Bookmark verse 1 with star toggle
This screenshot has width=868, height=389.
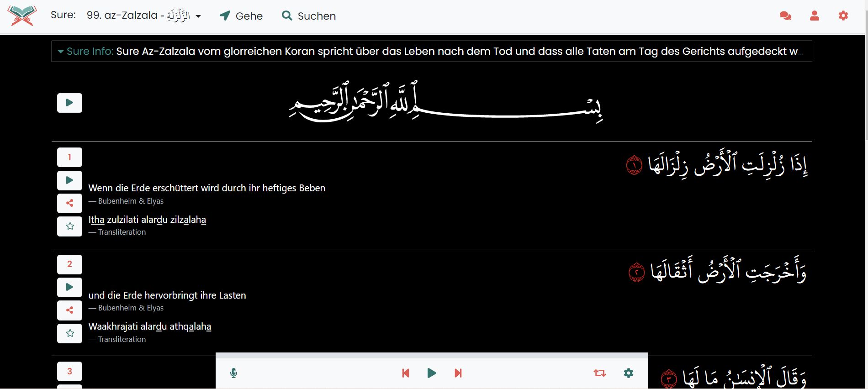tap(69, 226)
